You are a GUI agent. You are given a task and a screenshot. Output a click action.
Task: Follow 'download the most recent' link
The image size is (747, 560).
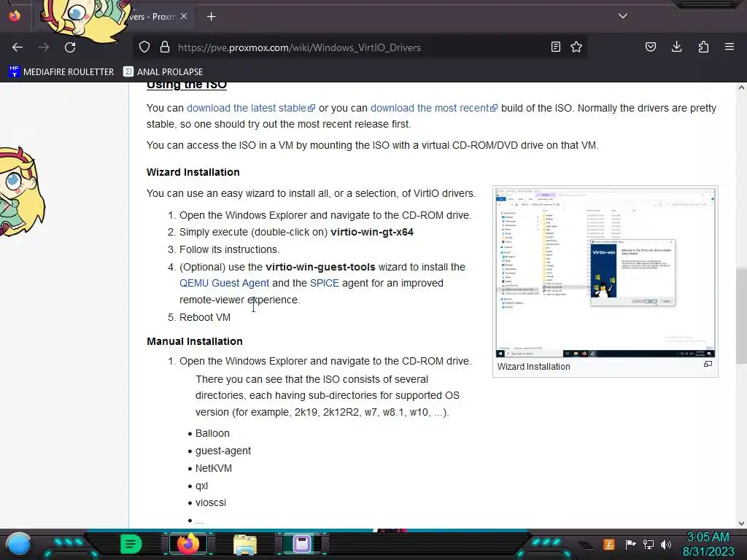pyautogui.click(x=434, y=108)
